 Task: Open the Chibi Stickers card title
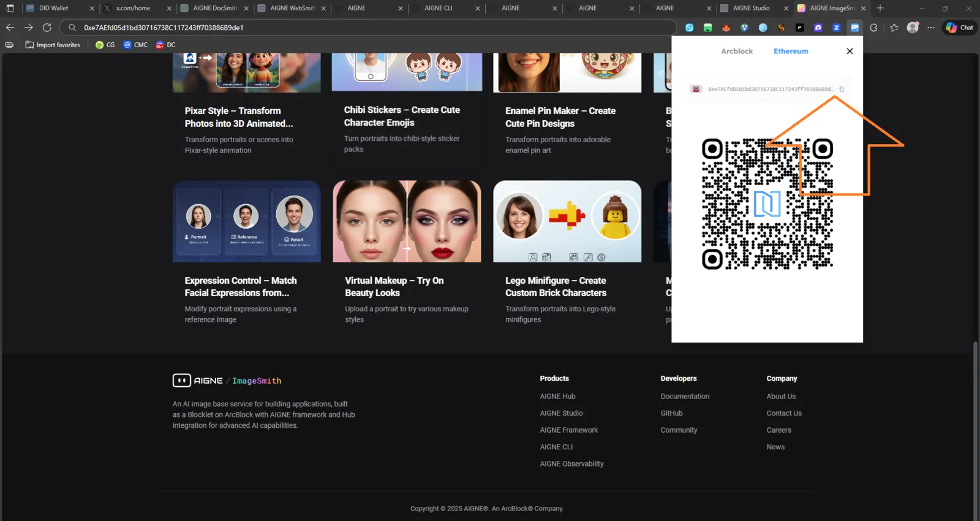pos(402,116)
